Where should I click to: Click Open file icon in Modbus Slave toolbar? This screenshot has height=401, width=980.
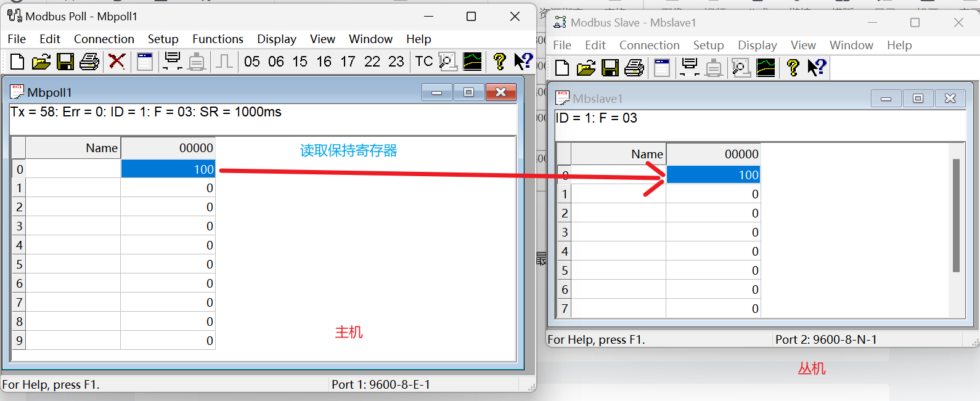pyautogui.click(x=586, y=68)
